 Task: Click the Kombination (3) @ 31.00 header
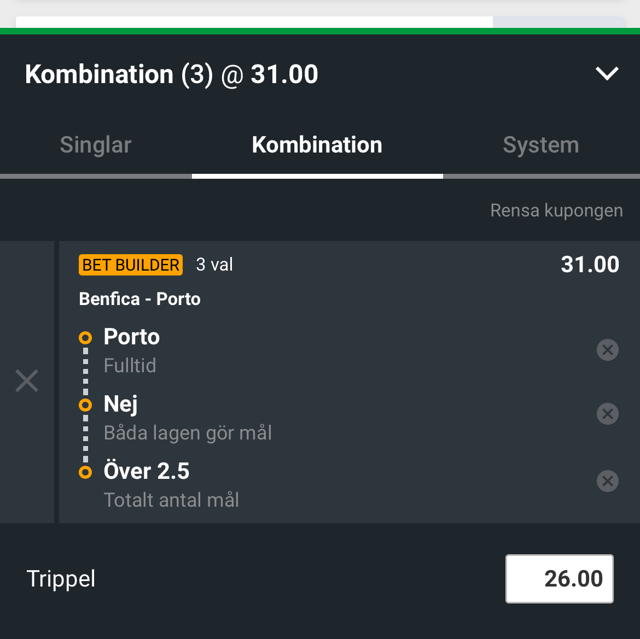click(x=171, y=74)
